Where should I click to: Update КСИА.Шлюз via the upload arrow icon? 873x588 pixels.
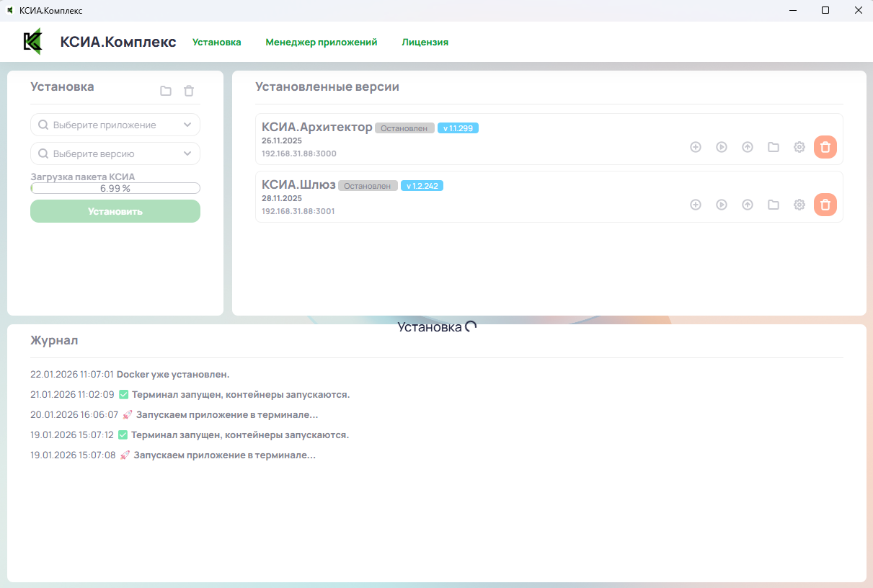(x=748, y=204)
